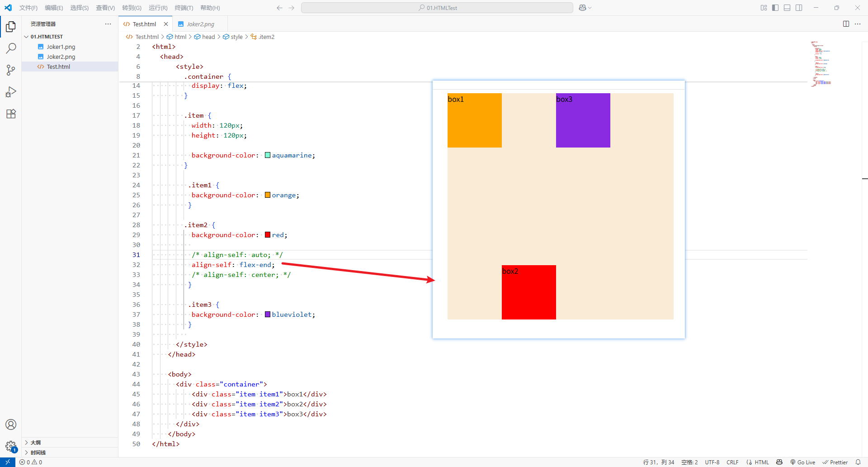Open the 查看(V) menu

105,8
